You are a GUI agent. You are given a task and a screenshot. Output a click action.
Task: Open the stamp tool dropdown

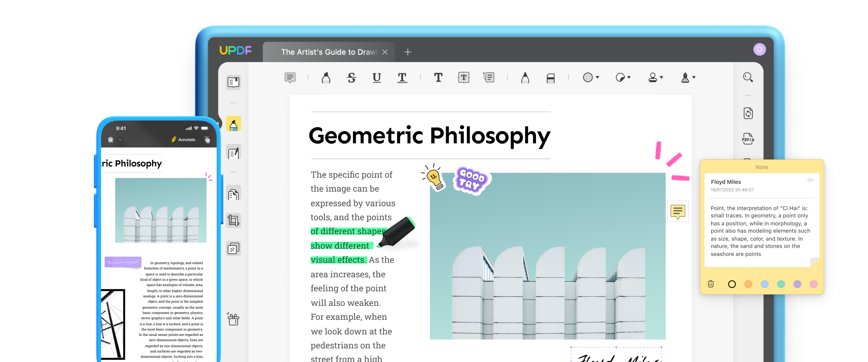(661, 77)
